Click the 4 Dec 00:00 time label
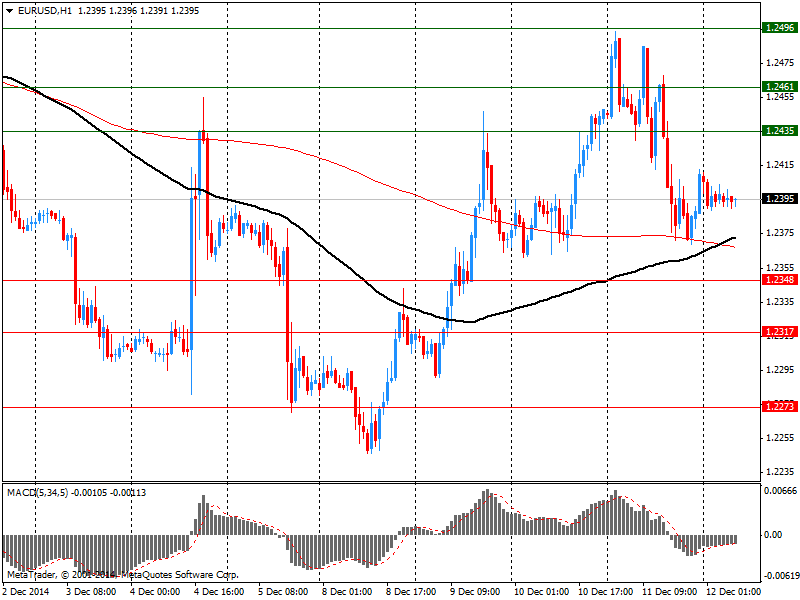The height and width of the screenshot is (600, 800). coord(155,592)
